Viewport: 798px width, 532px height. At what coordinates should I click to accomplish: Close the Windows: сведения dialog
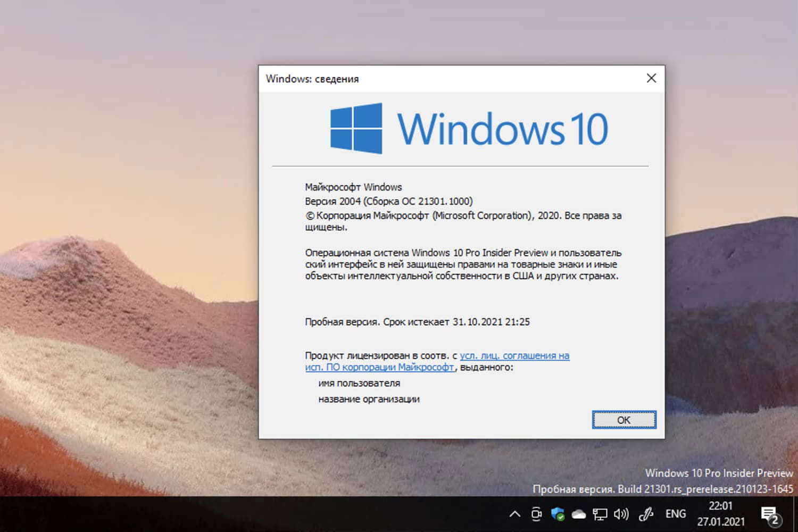pyautogui.click(x=651, y=78)
